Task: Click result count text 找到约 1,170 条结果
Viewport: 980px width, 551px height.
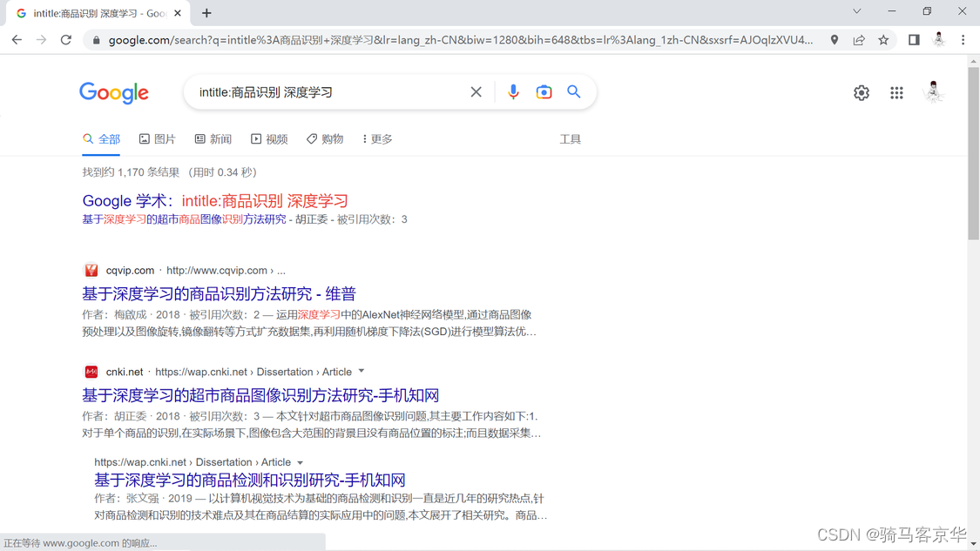Action: click(x=131, y=172)
